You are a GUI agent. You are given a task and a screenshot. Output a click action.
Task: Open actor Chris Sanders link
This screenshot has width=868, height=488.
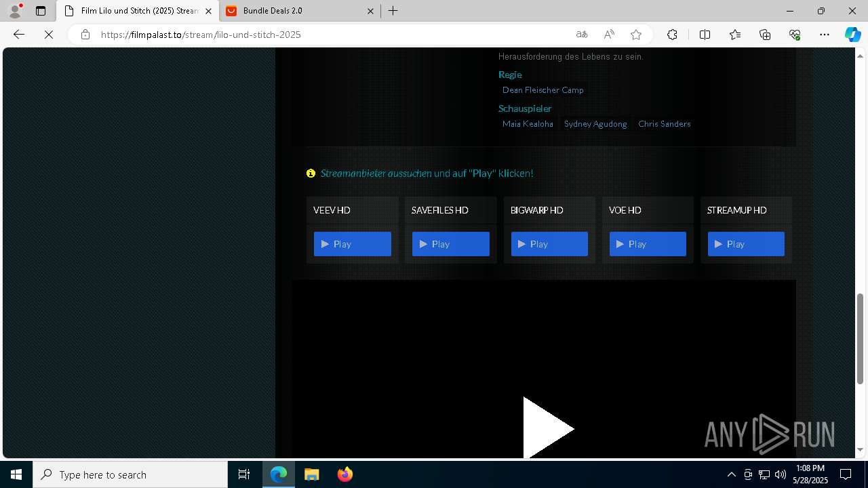[664, 124]
